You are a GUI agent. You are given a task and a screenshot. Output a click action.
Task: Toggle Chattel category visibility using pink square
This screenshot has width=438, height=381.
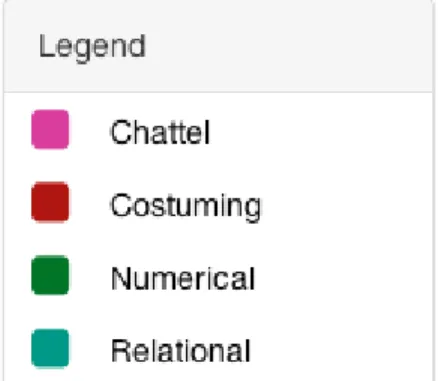tap(50, 129)
